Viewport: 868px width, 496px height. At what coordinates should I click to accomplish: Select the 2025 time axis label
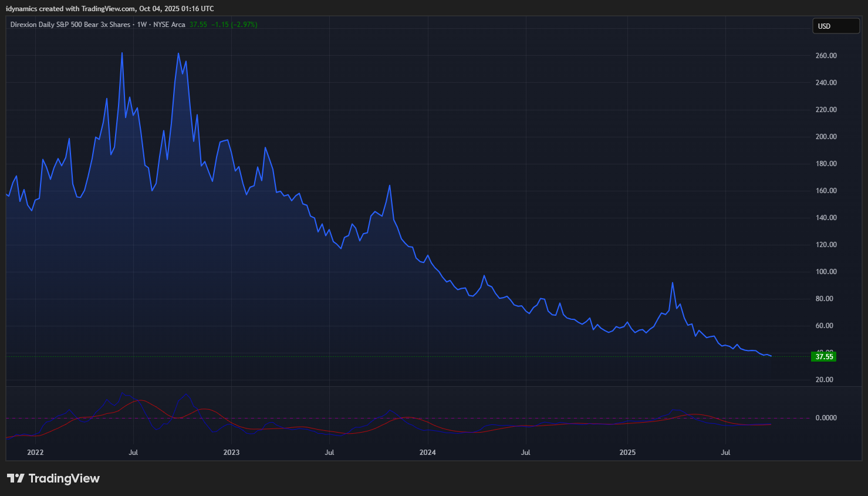(627, 453)
